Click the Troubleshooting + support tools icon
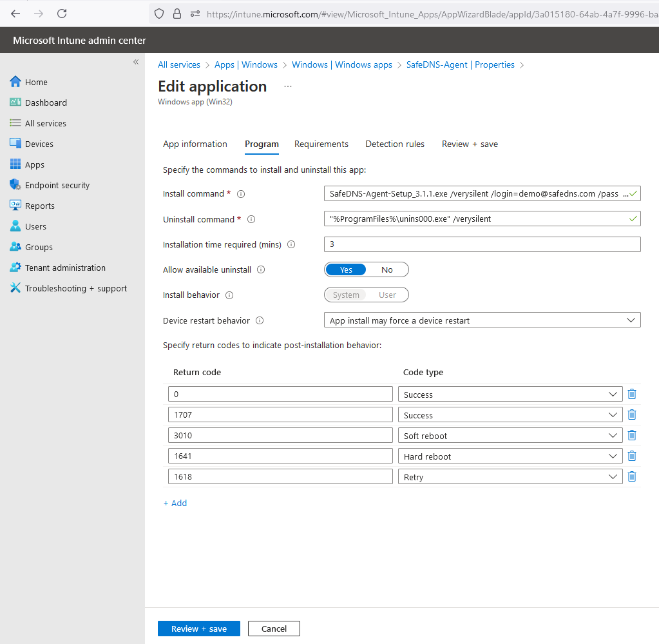The image size is (659, 644). 15,288
